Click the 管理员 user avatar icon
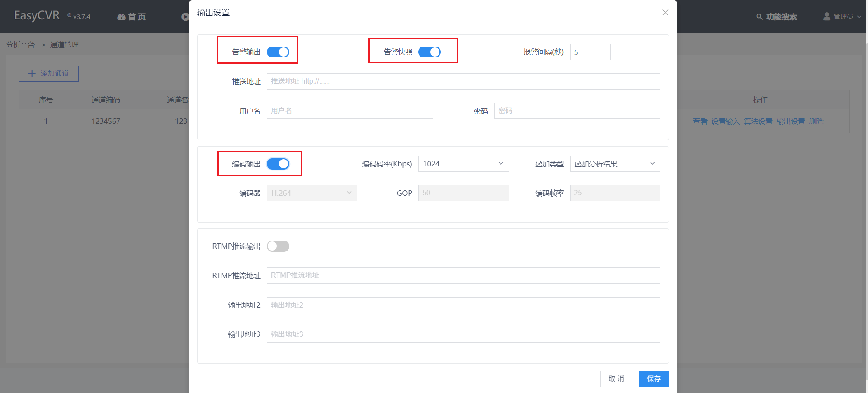Screen dimensions: 868x393 click(827, 16)
